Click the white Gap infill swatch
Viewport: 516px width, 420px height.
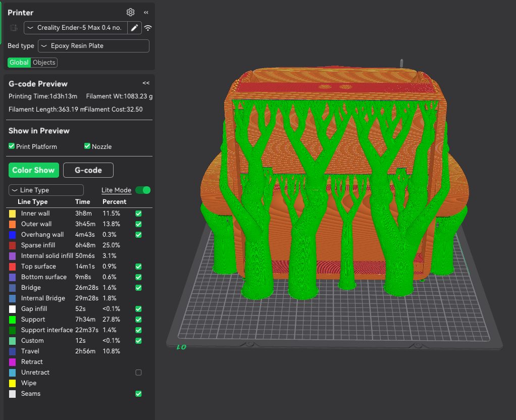(x=12, y=309)
